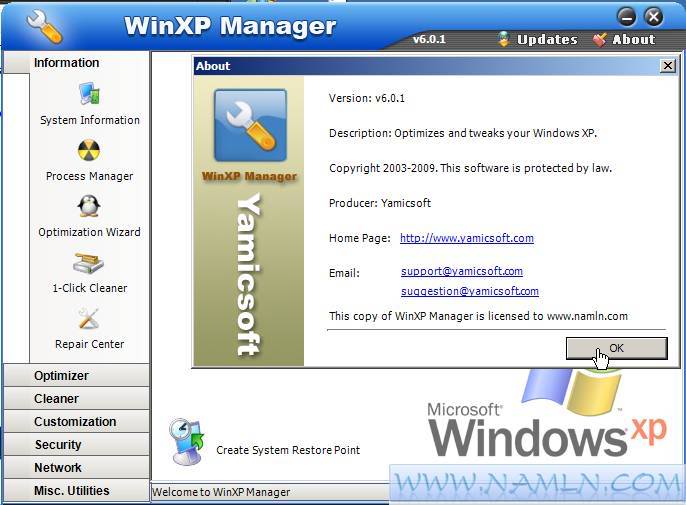Click the licensed to www.namln.com line
Image resolution: width=686 pixels, height=505 pixels.
(x=478, y=316)
